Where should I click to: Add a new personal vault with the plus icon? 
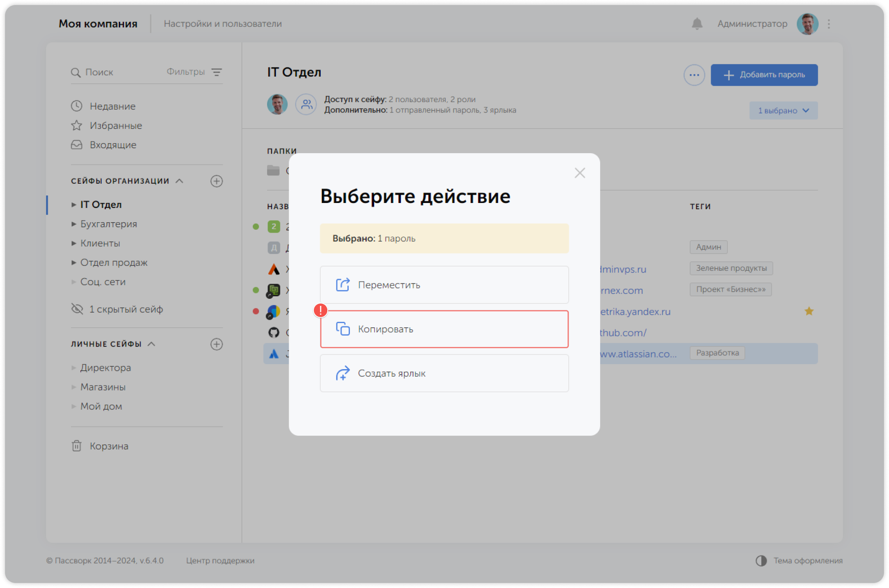point(216,344)
